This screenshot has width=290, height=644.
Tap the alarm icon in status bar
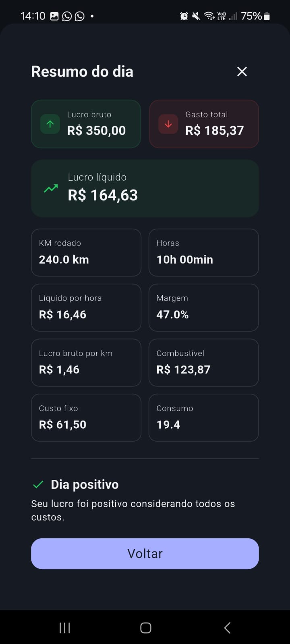[184, 16]
